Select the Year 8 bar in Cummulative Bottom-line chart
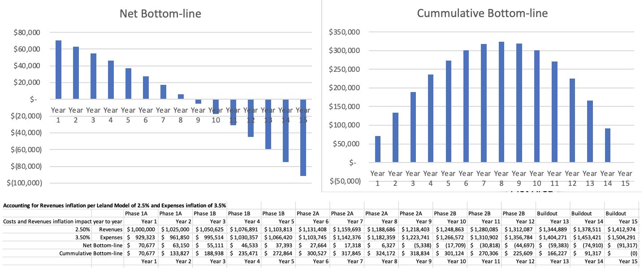This screenshot has width=644, height=268. coord(501,102)
